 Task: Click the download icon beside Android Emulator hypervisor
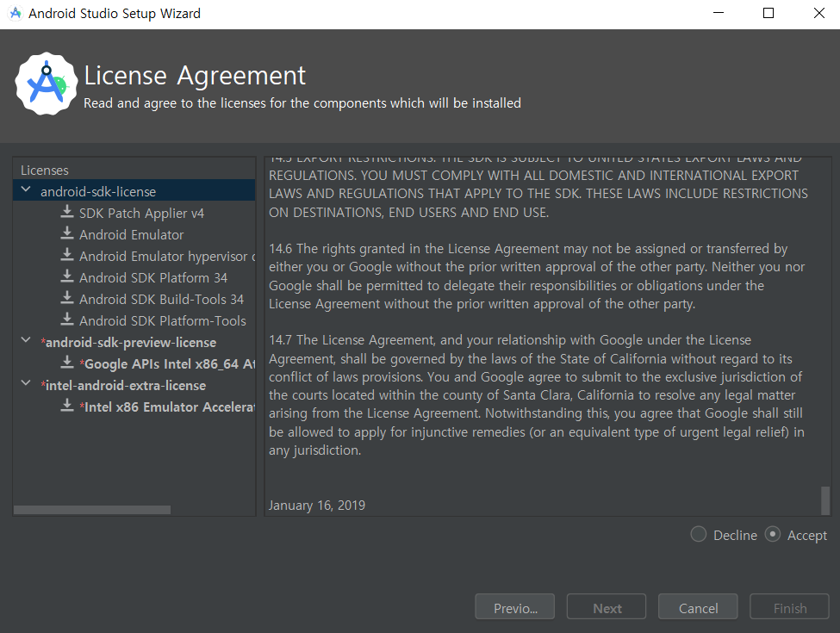pyautogui.click(x=67, y=255)
